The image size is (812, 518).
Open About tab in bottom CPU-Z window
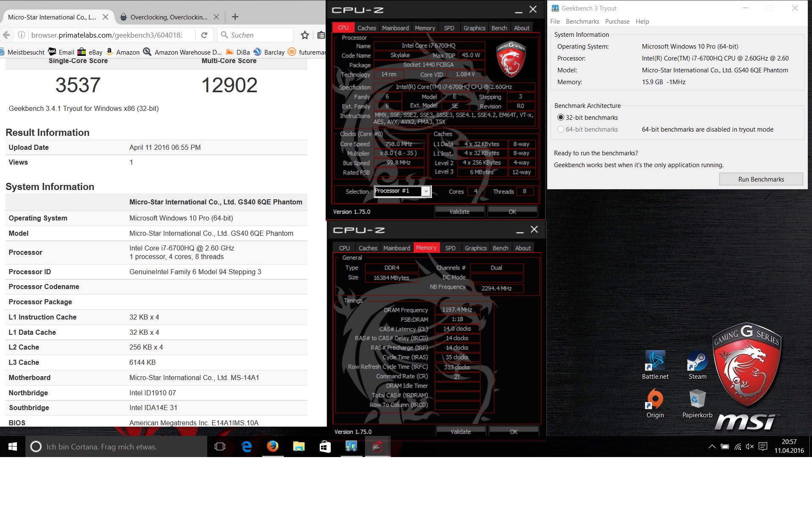pos(523,248)
